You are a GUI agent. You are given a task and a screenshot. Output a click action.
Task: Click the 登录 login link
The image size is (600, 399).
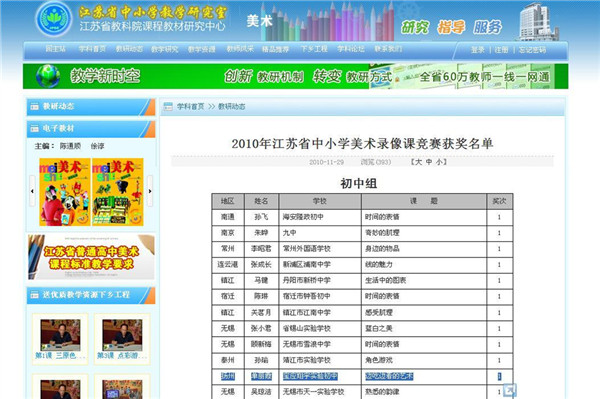click(478, 50)
